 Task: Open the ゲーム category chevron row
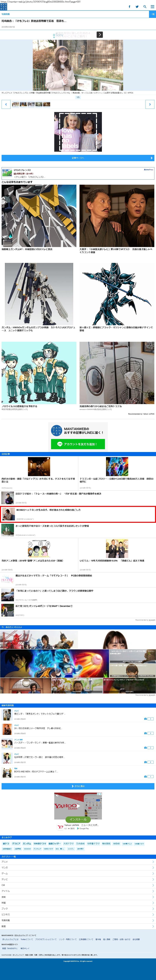78,874
